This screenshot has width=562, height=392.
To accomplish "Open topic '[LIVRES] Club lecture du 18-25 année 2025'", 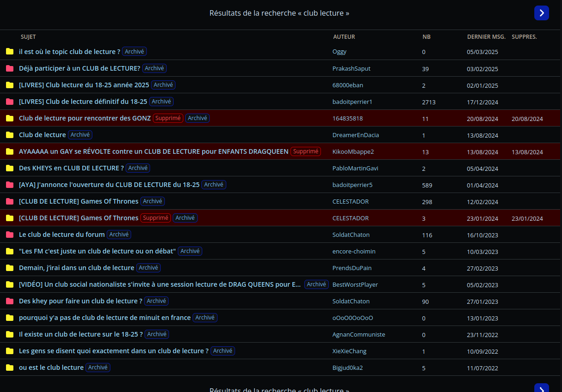I will [x=84, y=85].
